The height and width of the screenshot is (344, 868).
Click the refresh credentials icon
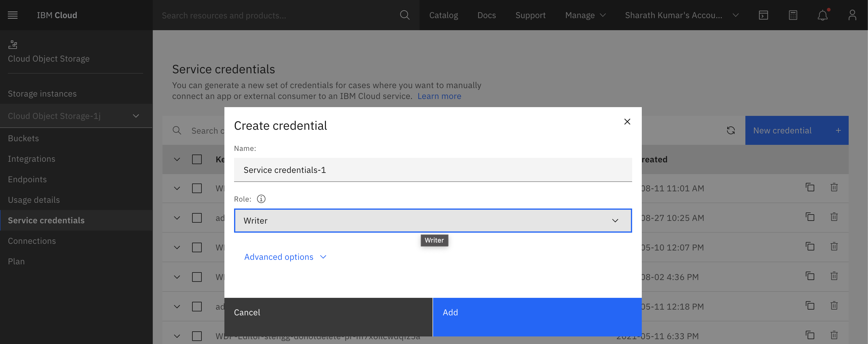coord(731,131)
